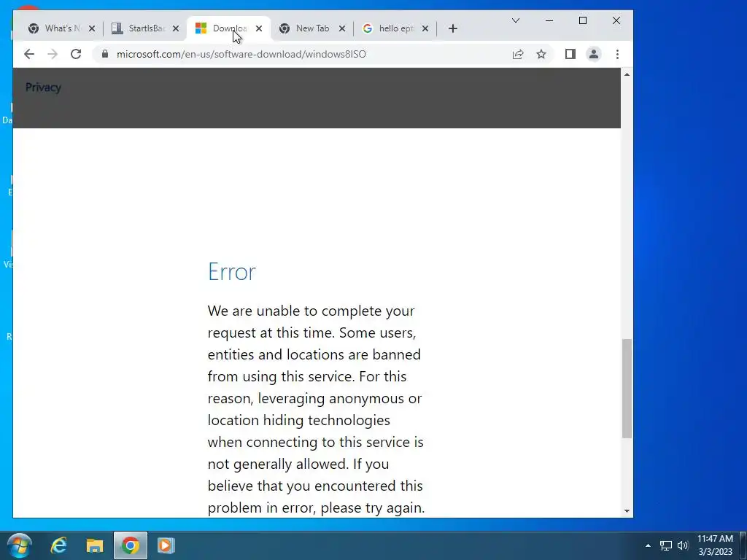Open the volume speaker tray icon
This screenshot has height=560, width=747.
[683, 545]
